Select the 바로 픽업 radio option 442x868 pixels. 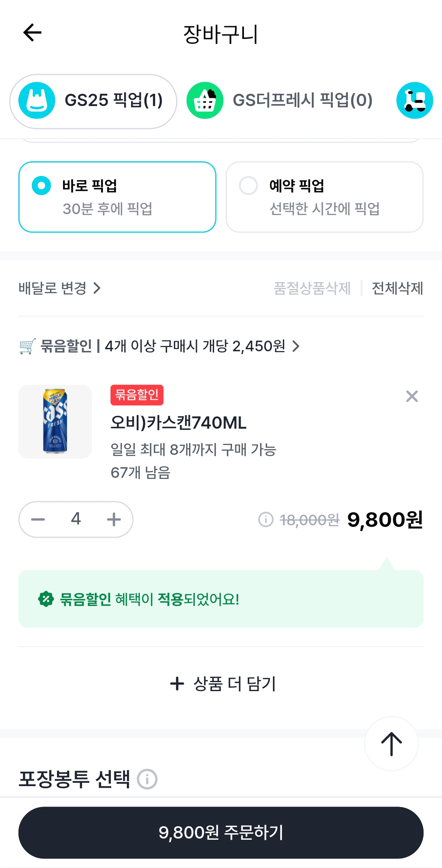click(41, 186)
